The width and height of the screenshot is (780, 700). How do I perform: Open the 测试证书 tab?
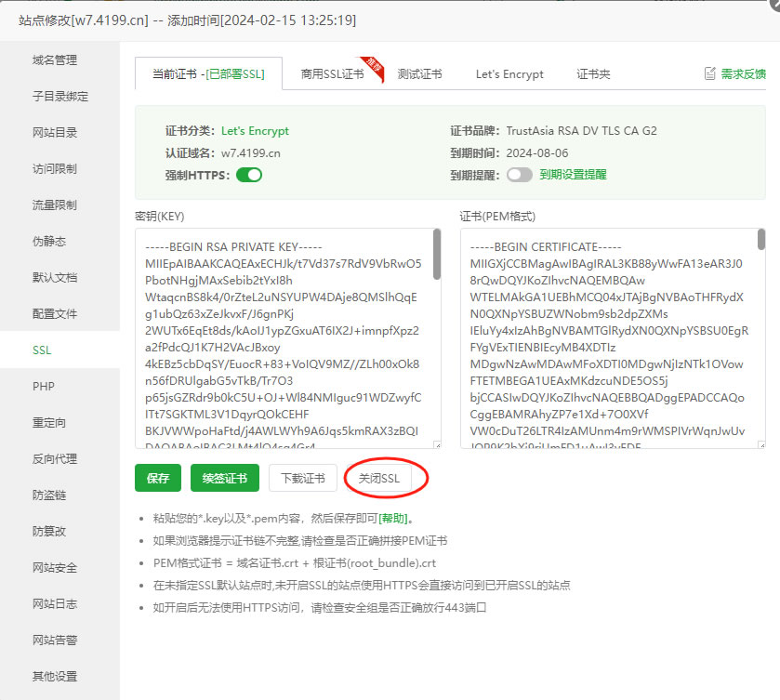pos(419,74)
